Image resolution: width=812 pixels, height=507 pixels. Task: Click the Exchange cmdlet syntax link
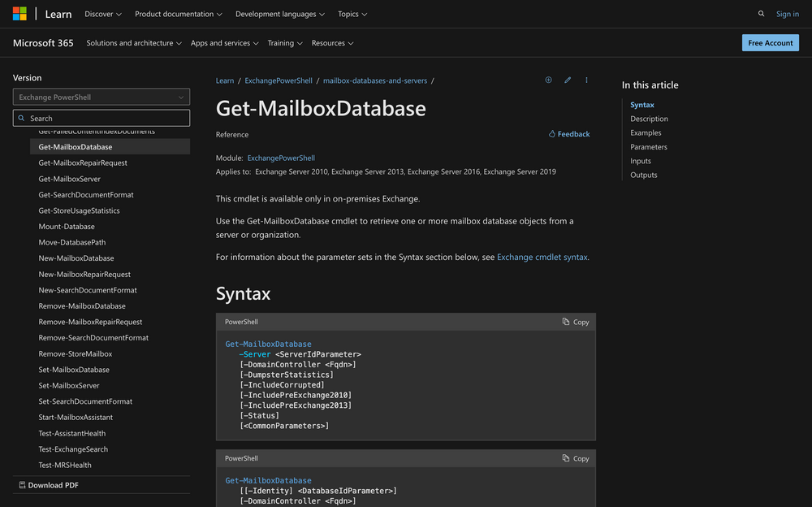[542, 257]
